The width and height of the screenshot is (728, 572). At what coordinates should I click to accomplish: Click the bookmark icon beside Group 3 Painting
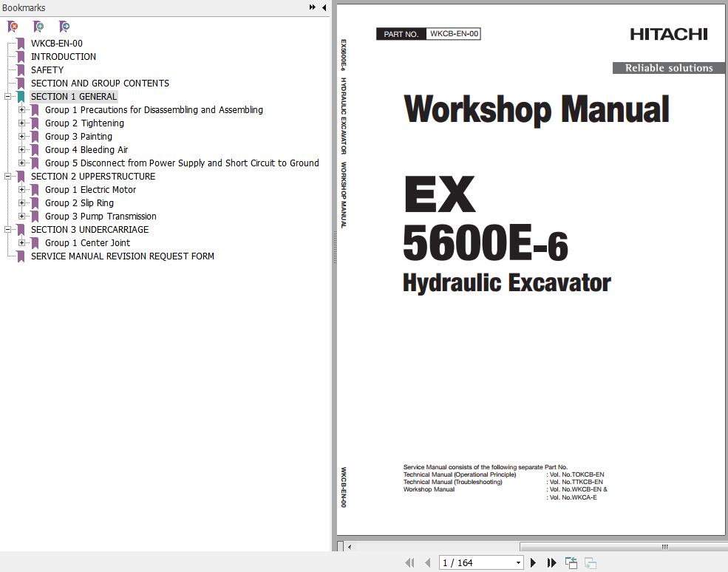pos(35,137)
